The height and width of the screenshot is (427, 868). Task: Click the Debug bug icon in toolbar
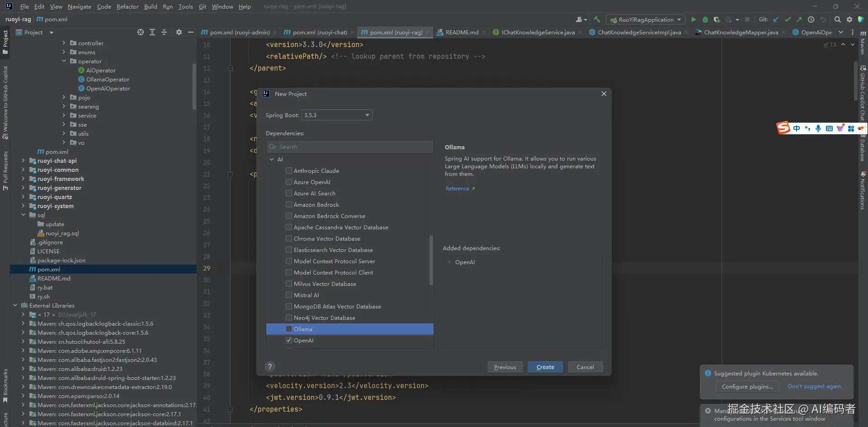(705, 19)
